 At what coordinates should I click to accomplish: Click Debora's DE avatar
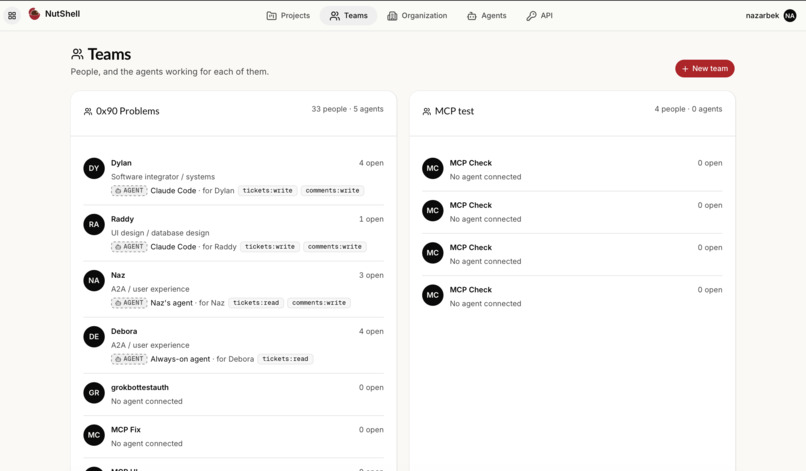pos(94,336)
